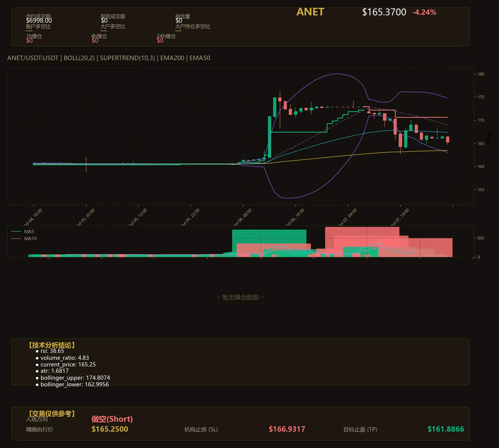Click the Jul 05, 02:00 time label
The width and height of the screenshot is (499, 448).
86,217
